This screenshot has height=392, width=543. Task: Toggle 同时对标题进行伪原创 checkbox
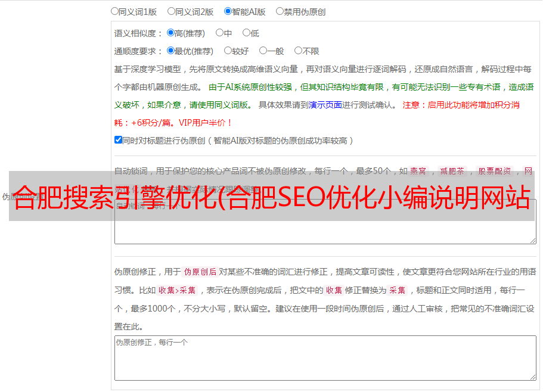[x=118, y=140]
